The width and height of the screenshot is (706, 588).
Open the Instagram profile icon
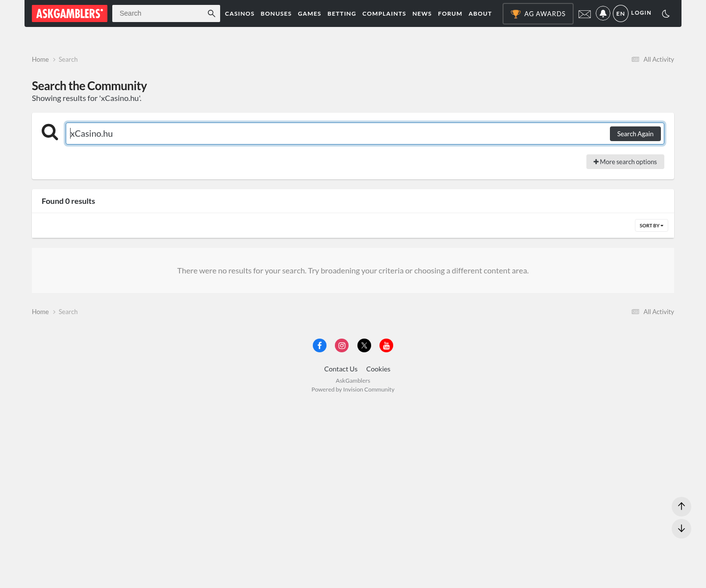click(x=342, y=345)
